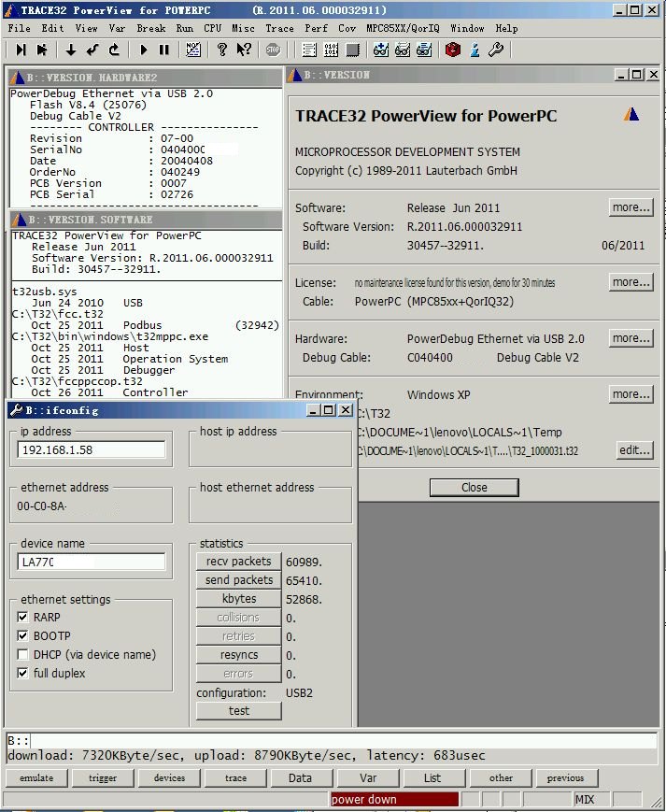Click the device name input field
Image resolution: width=666 pixels, height=812 pixels.
92,562
